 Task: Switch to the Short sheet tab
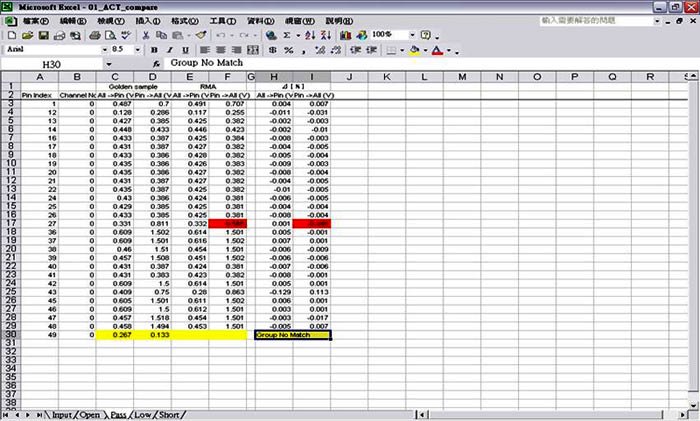tap(168, 413)
